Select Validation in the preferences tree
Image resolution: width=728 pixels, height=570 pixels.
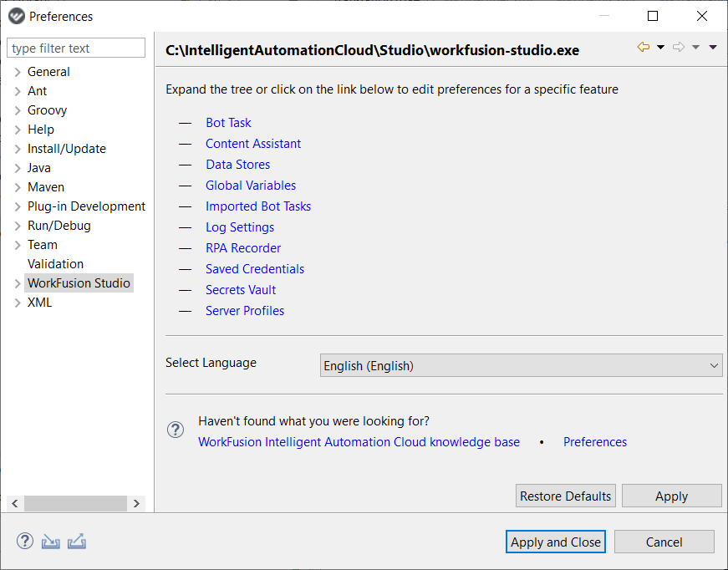(x=56, y=264)
